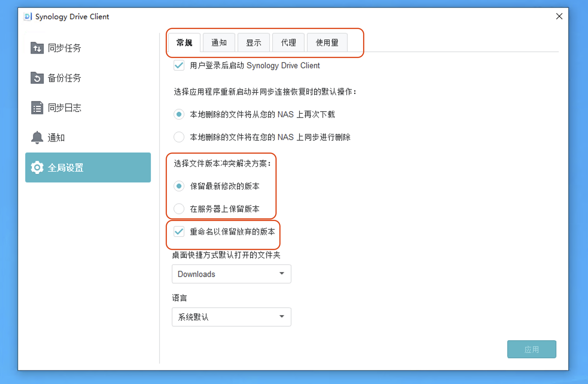Click the 全局设置 gear icon

(x=37, y=167)
